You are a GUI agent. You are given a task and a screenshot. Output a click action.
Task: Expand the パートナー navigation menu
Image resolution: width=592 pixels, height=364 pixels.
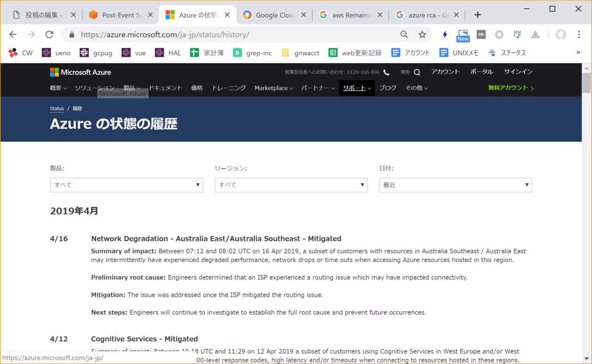tap(318, 88)
